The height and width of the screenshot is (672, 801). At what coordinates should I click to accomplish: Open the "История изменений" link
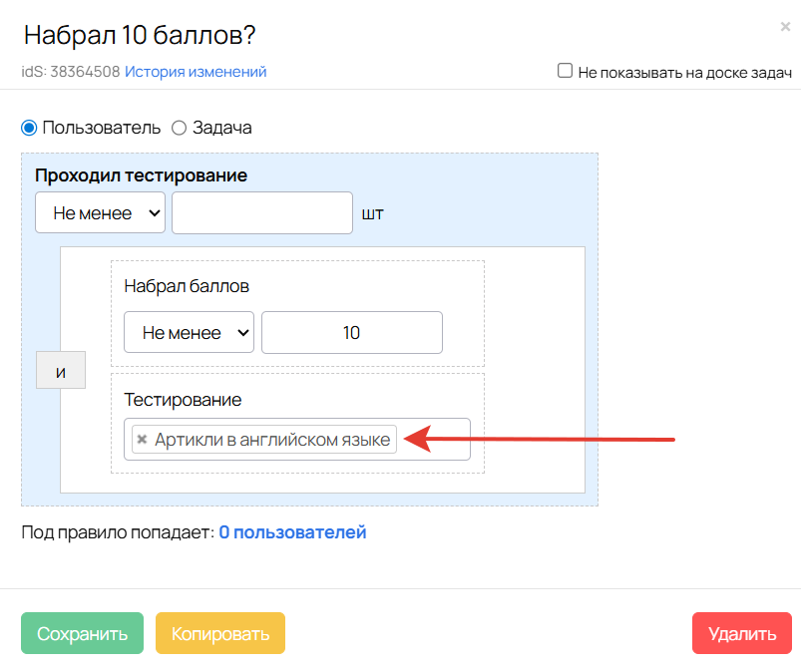point(196,72)
